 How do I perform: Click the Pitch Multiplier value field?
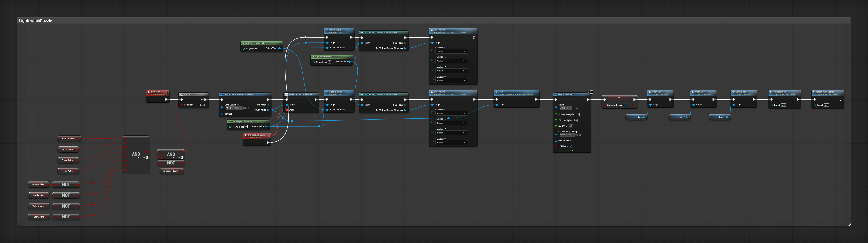[575, 120]
